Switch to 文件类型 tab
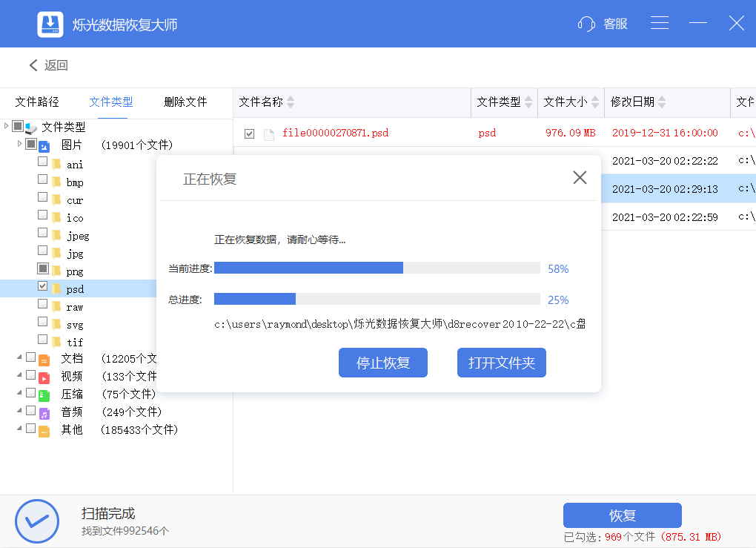 (111, 102)
